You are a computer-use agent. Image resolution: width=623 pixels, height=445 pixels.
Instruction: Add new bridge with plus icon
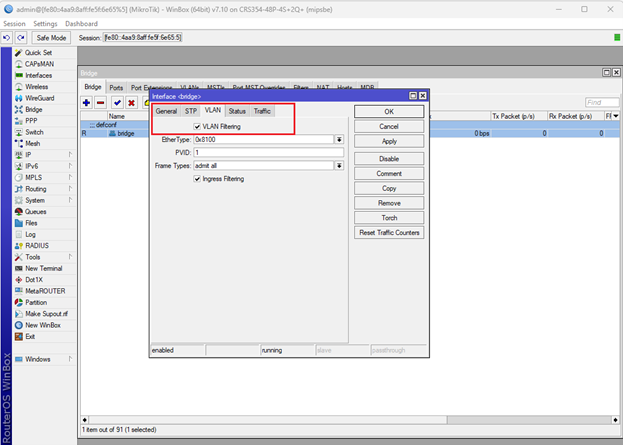coord(86,103)
